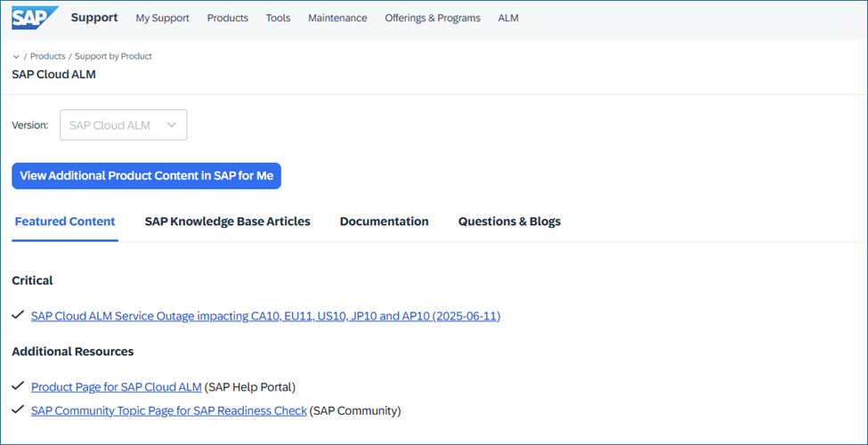Click the checkmark beside the SAP Community Topic link
Screen dimensions: 868x445
18,409
